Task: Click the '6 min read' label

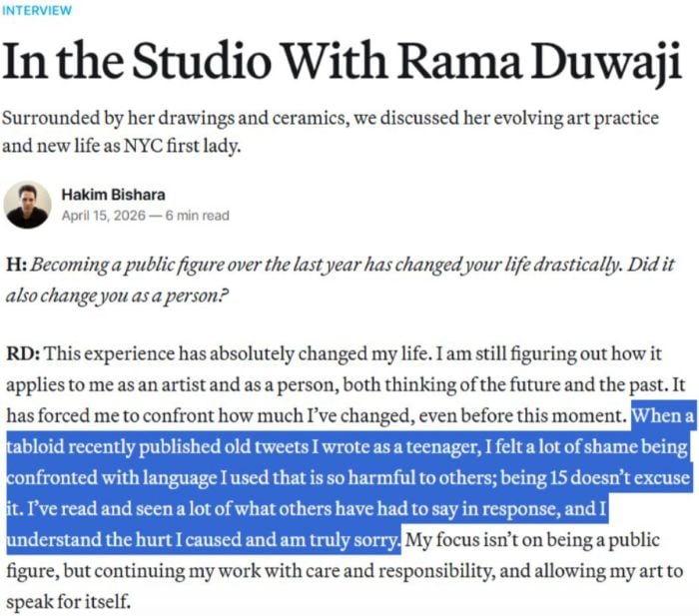Action: click(x=198, y=215)
